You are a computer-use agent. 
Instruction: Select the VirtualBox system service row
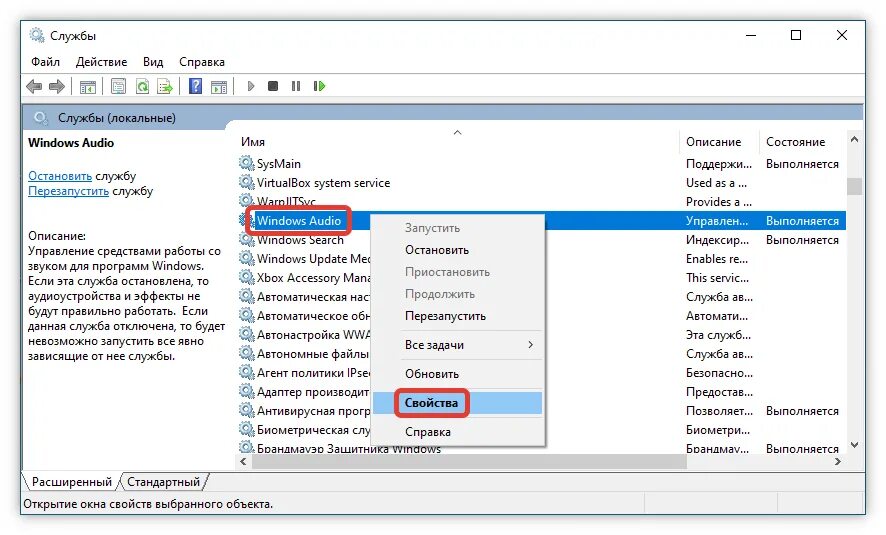coord(541,182)
